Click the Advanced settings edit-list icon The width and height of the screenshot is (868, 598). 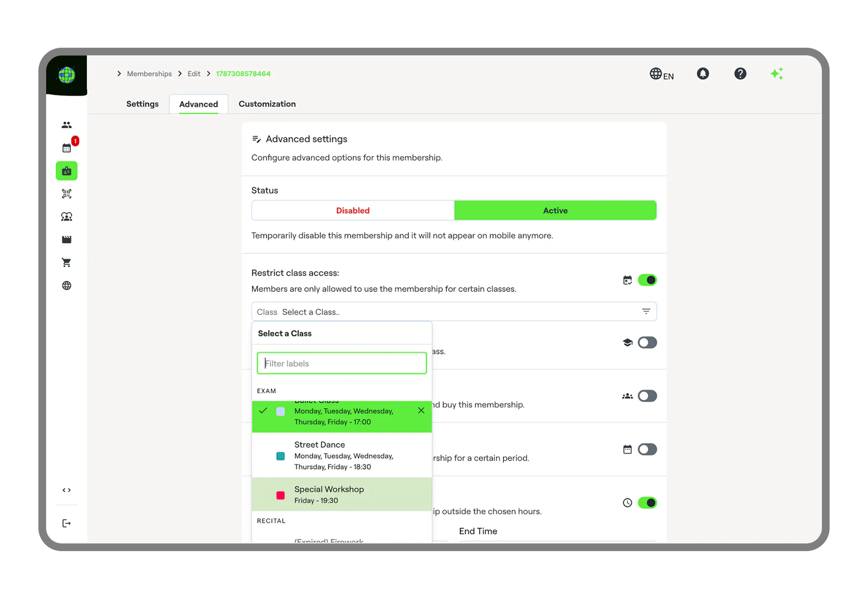click(256, 139)
